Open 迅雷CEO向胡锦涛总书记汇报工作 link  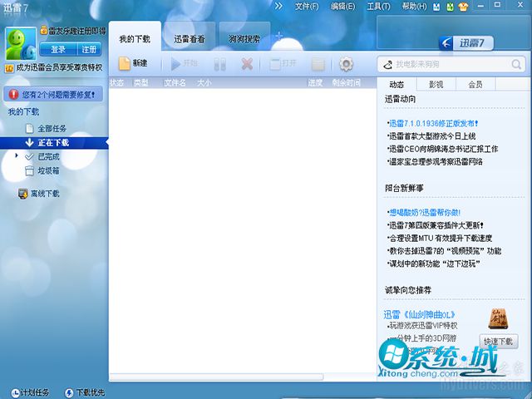pos(442,149)
